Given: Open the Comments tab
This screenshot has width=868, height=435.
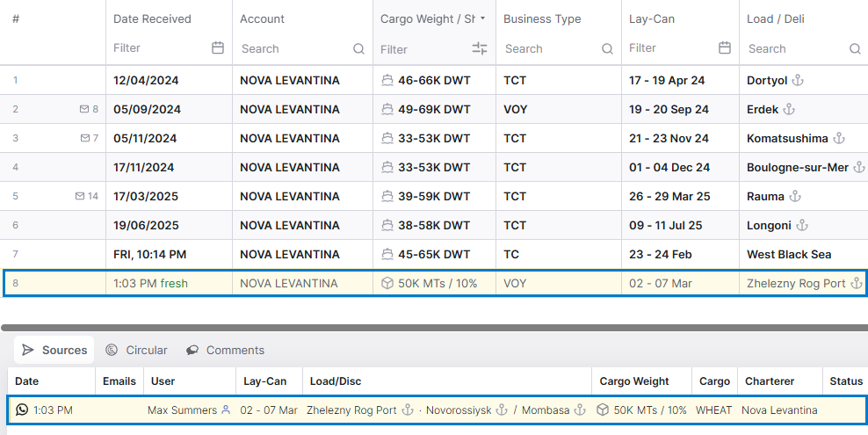Looking at the screenshot, I should click(x=225, y=350).
